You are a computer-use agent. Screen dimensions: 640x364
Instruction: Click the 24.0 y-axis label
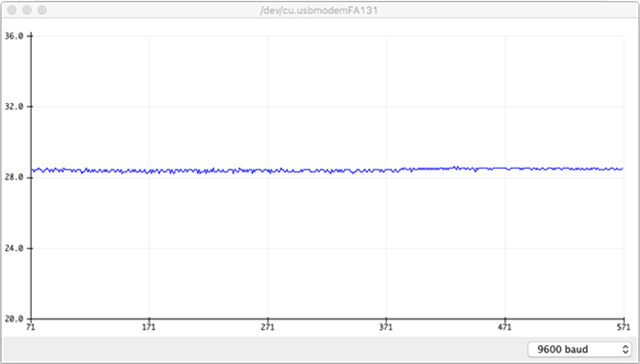[13, 248]
